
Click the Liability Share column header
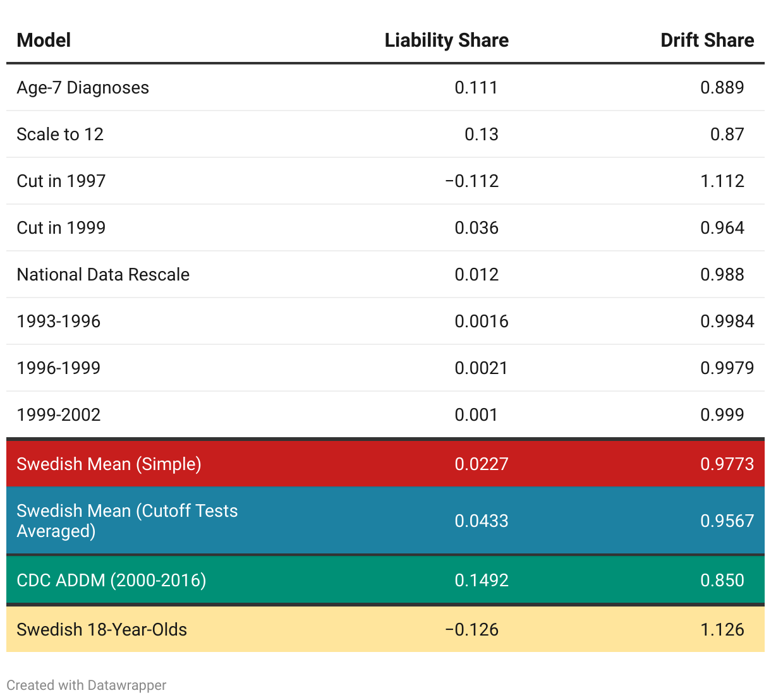click(x=446, y=40)
